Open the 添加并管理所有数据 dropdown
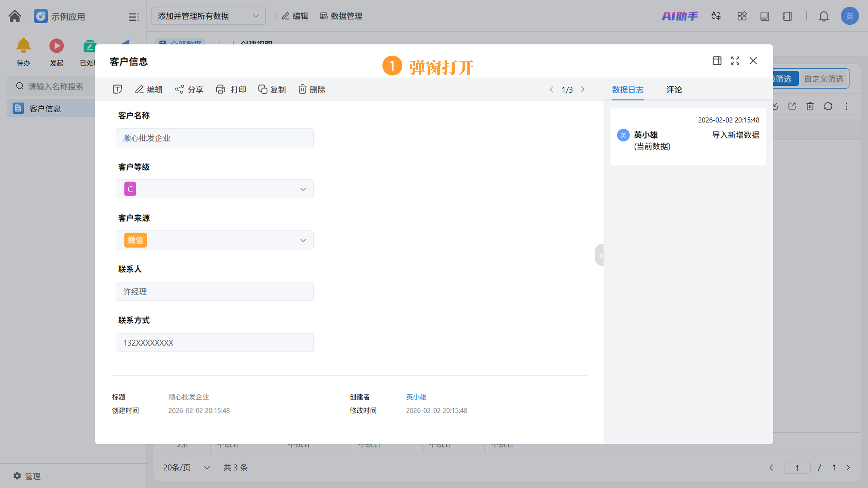Viewport: 868px width, 488px height. (208, 16)
